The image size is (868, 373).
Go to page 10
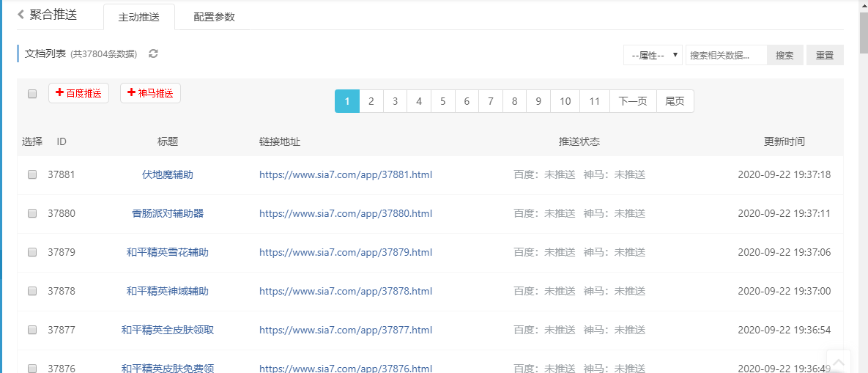click(565, 101)
